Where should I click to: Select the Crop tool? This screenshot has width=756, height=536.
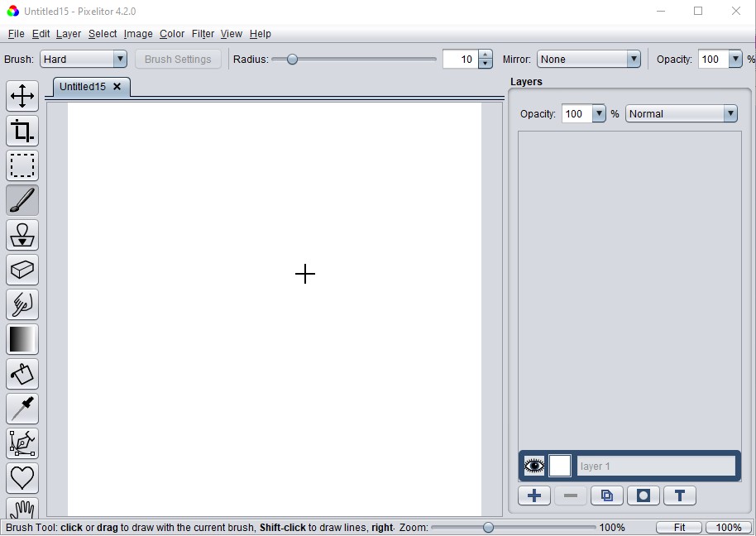tap(22, 131)
